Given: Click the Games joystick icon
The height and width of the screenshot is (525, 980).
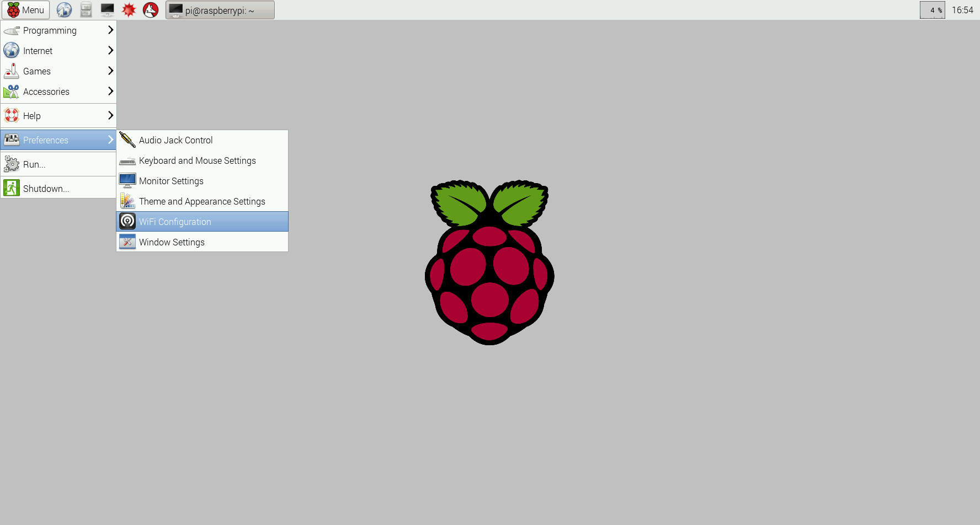Looking at the screenshot, I should (x=12, y=71).
